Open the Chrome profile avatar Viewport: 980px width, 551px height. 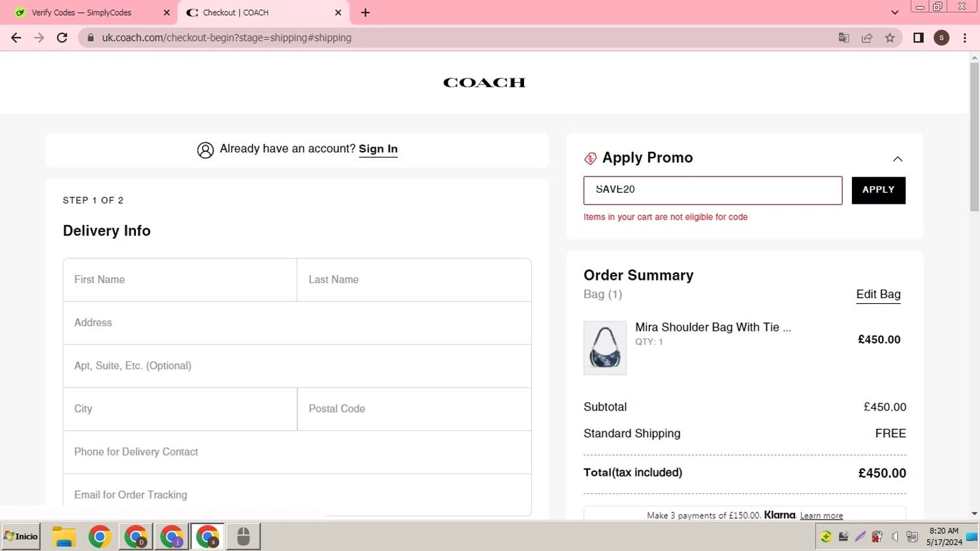[941, 38]
